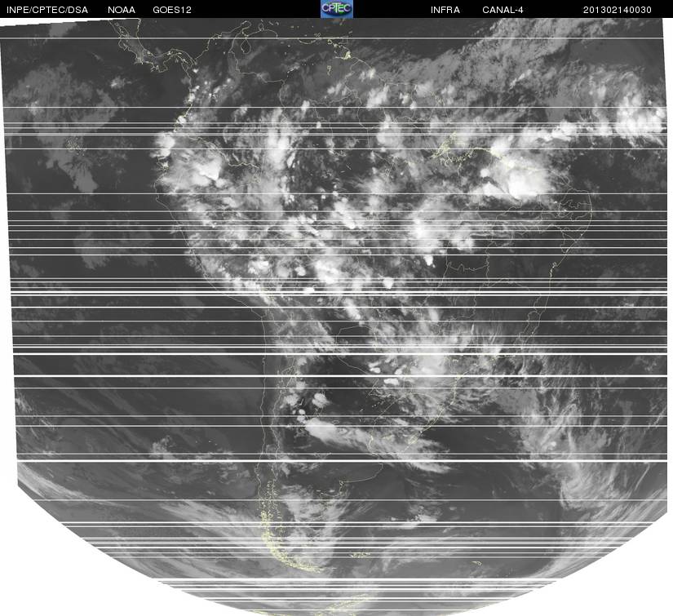673x616 pixels.
Task: Click the CPTEC logo in the header
Action: [x=337, y=9]
